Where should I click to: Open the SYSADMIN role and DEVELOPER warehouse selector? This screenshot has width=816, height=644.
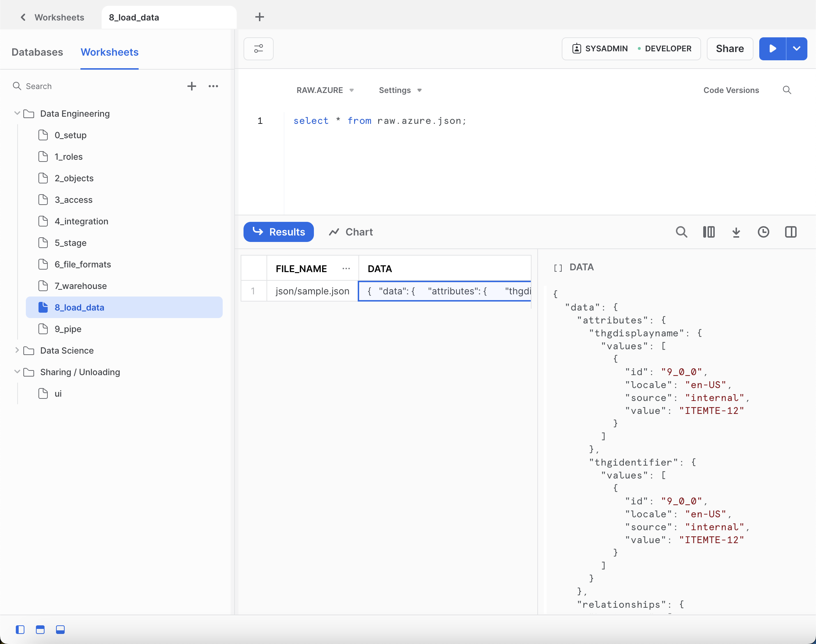631,48
